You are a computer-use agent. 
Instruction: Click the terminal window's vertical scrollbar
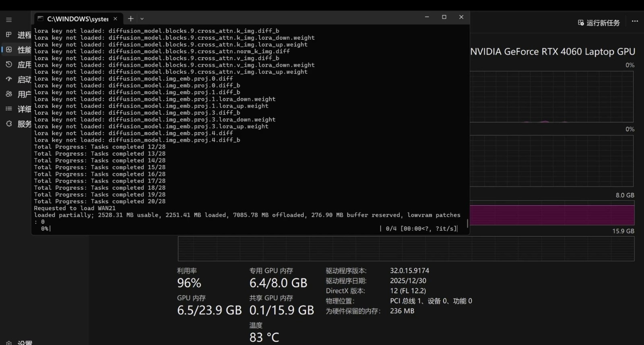coord(467,223)
